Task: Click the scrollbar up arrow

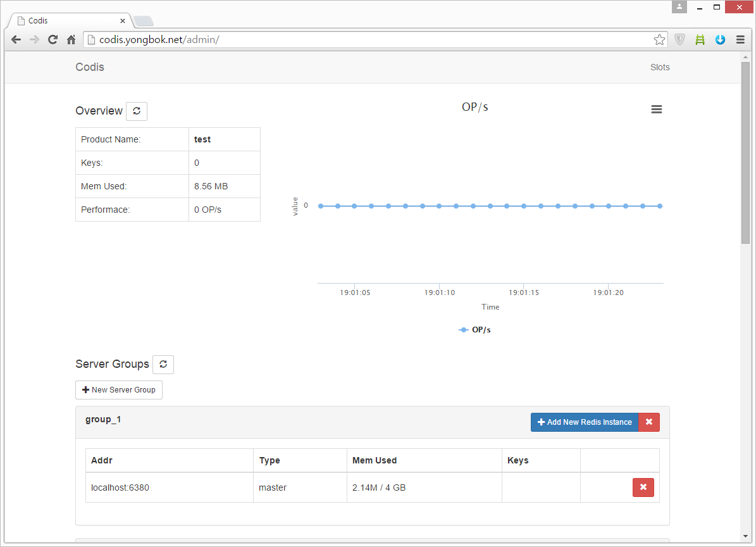Action: pos(745,57)
